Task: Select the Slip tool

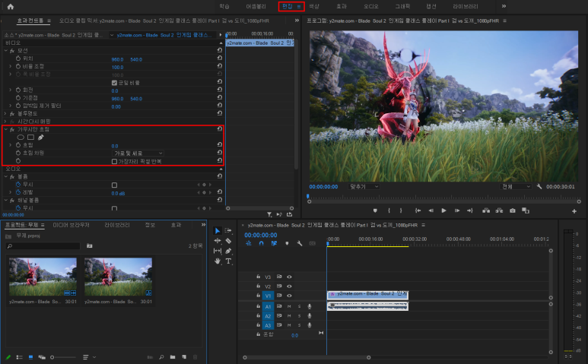Action: (217, 251)
